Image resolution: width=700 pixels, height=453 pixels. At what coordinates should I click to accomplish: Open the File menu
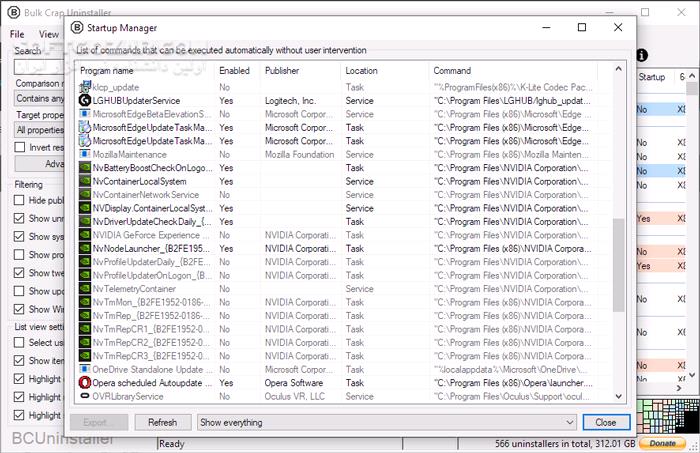pos(17,34)
